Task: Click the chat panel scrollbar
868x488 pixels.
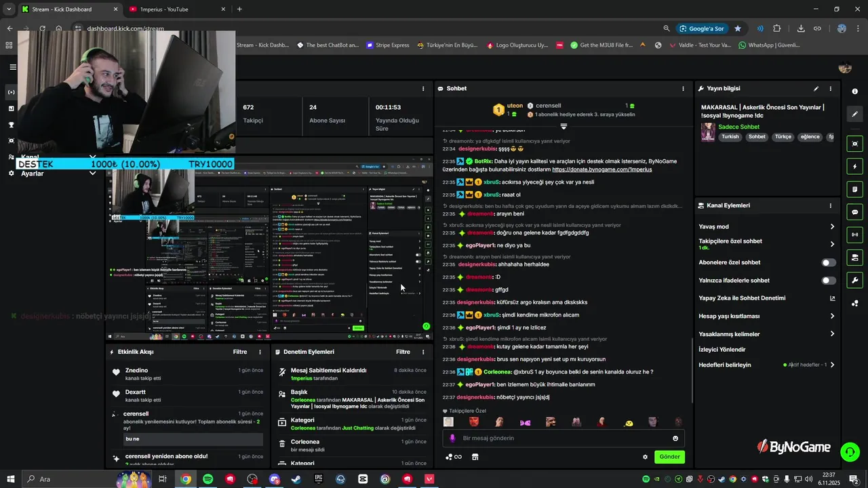Action: [x=692, y=369]
